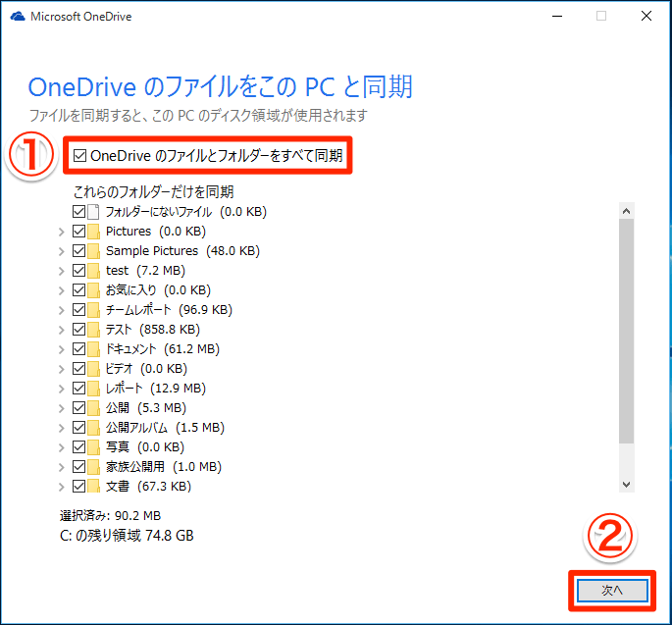This screenshot has height=625, width=672.
Task: Expand the Pictures folder tree
Action: pyautogui.click(x=61, y=232)
